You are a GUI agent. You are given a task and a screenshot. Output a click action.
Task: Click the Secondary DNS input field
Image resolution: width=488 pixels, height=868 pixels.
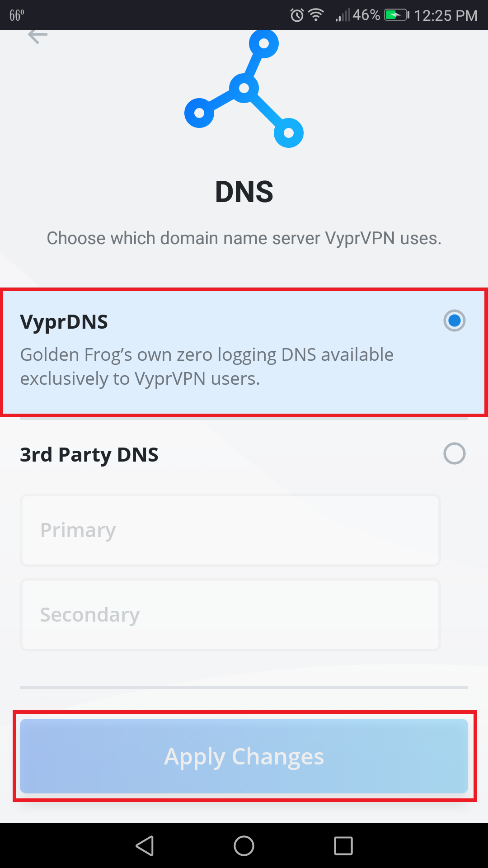(x=230, y=614)
